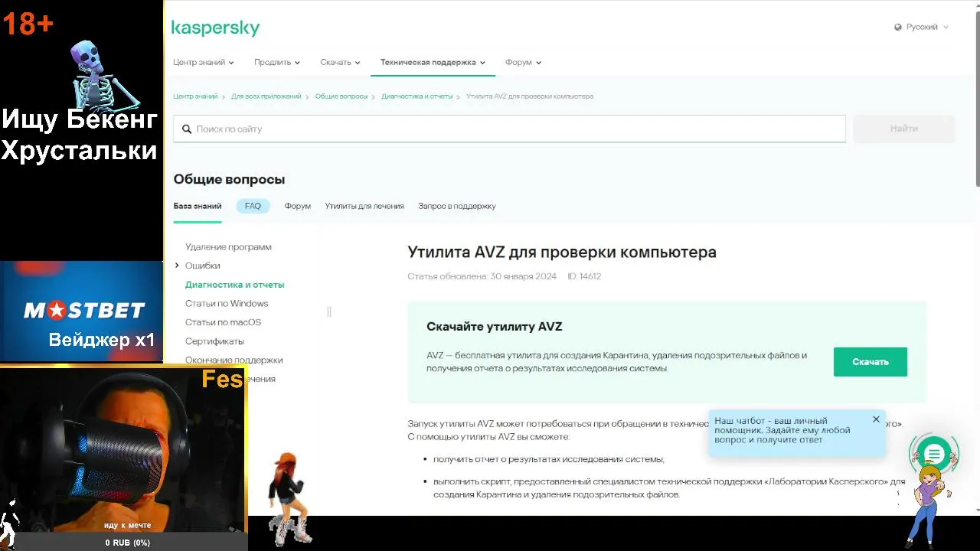The width and height of the screenshot is (980, 551).
Task: Open the Русский language dropdown
Action: click(x=922, y=27)
